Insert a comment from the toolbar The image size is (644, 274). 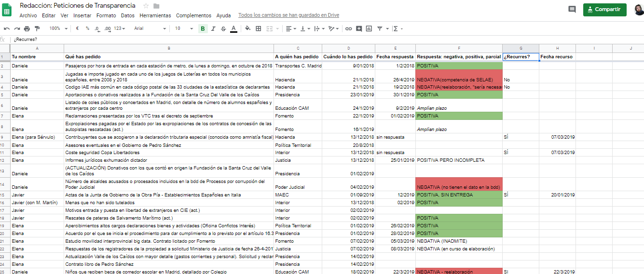359,29
